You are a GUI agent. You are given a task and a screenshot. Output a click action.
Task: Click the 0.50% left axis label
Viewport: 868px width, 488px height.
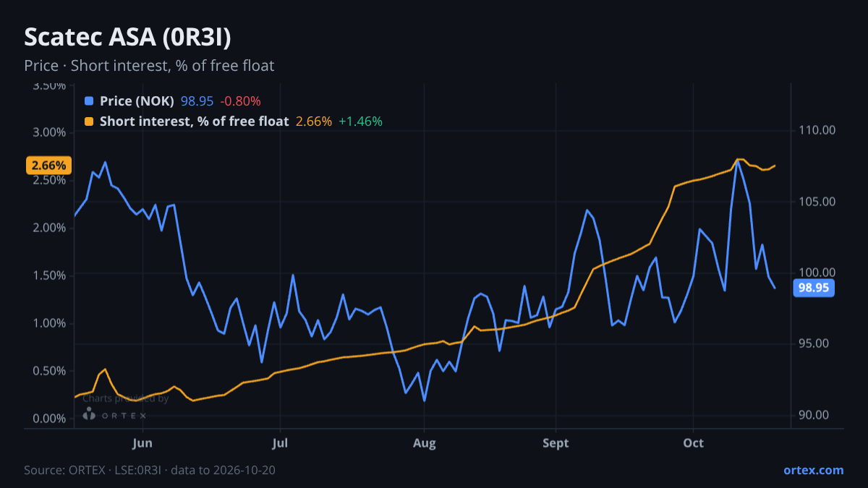click(49, 371)
